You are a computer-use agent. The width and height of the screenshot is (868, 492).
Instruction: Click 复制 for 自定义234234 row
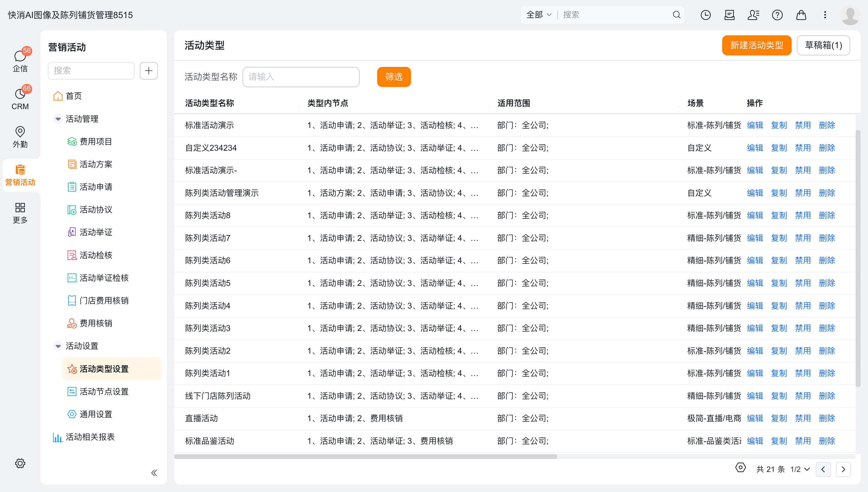coord(779,148)
